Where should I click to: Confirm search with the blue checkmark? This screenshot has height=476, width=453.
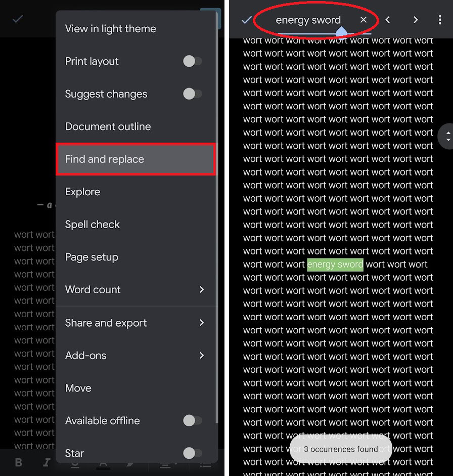click(x=246, y=20)
